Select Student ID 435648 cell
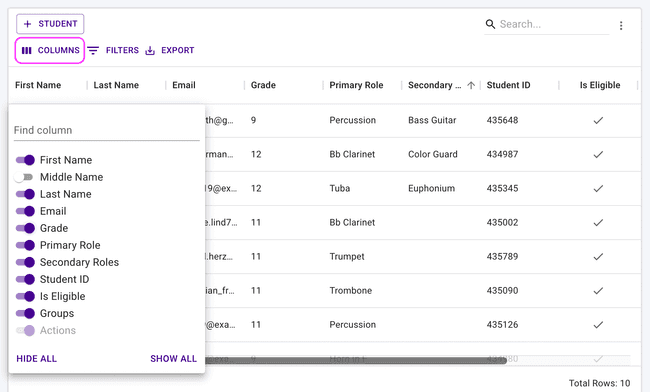This screenshot has width=650, height=392. (x=502, y=120)
